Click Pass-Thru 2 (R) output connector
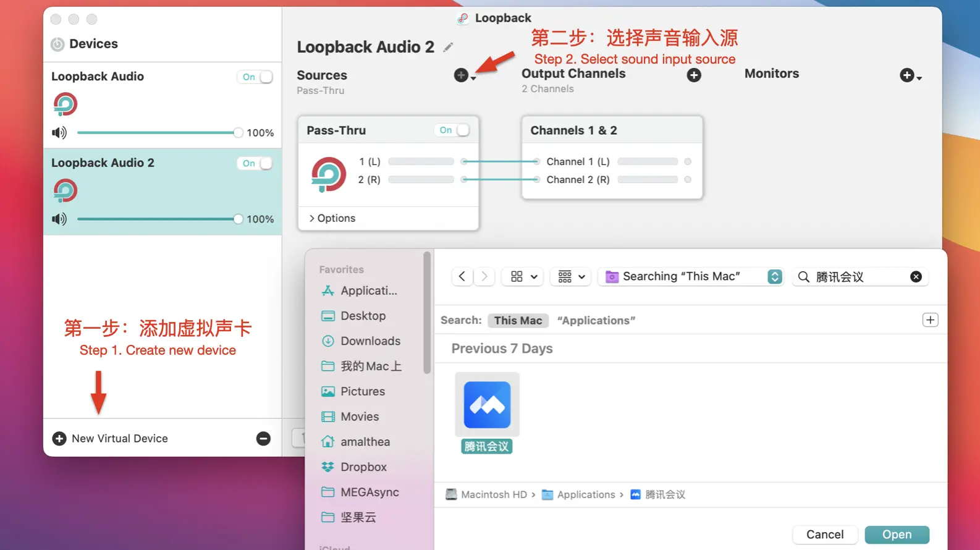 point(463,179)
